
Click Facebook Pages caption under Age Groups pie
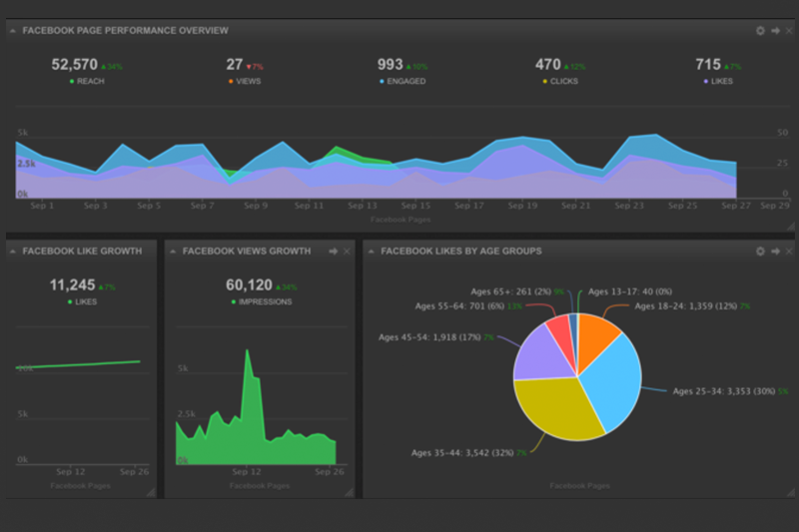579,486
